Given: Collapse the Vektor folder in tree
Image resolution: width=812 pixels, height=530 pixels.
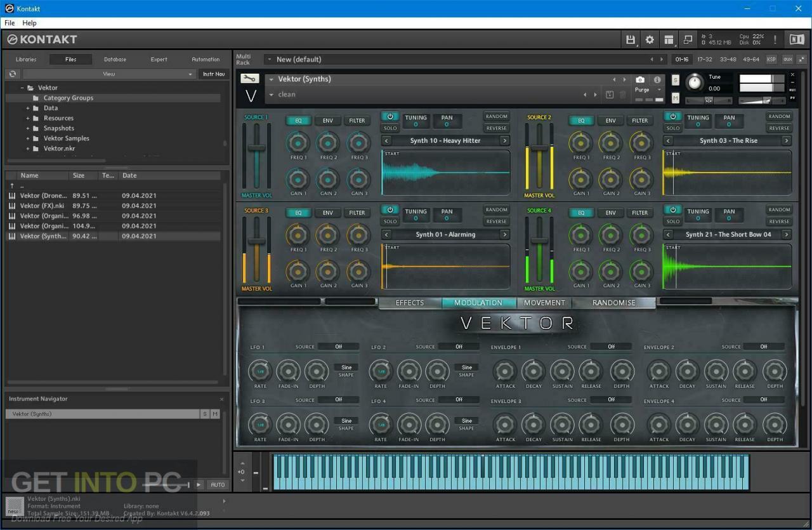Looking at the screenshot, I should coord(22,88).
